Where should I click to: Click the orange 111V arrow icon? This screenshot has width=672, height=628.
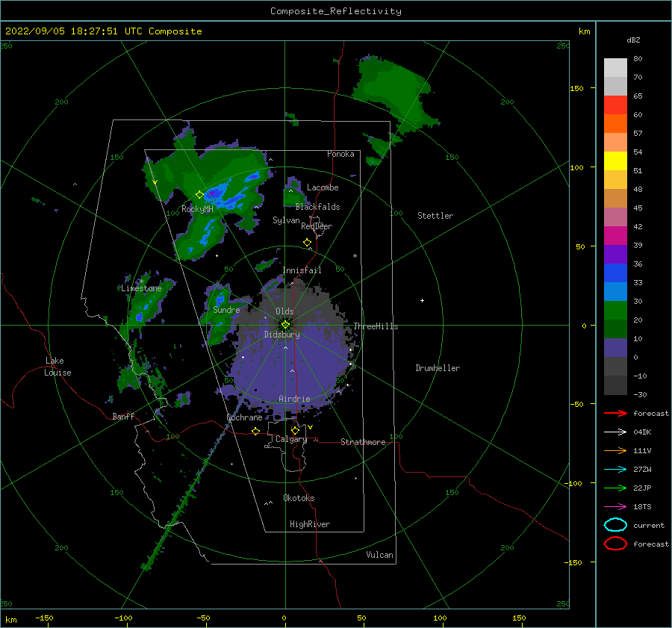(x=615, y=450)
